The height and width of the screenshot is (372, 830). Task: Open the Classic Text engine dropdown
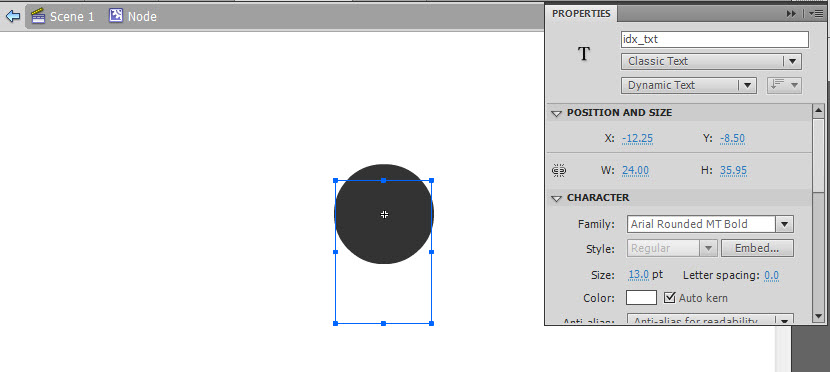tap(711, 61)
